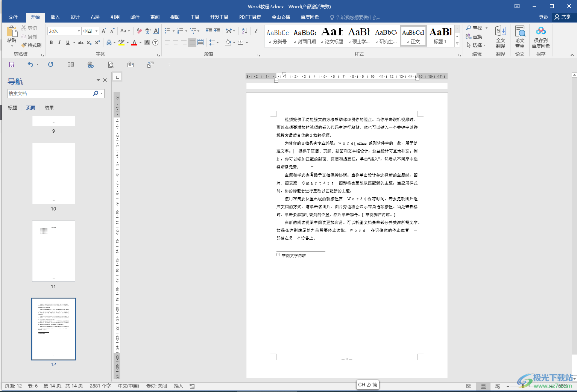Screen dimensions: 577x392
Task: Open the bullets list dropdown arrow
Action: (x=173, y=31)
